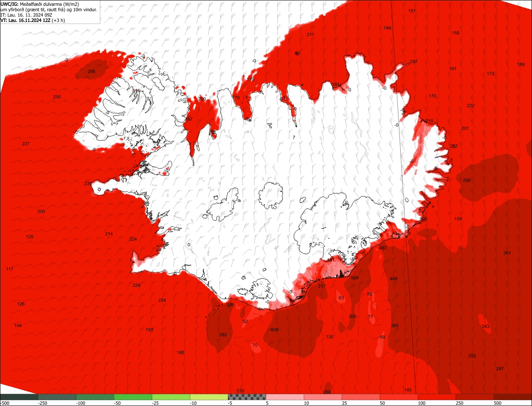Click the map value 300

pyautogui.click(x=352, y=316)
